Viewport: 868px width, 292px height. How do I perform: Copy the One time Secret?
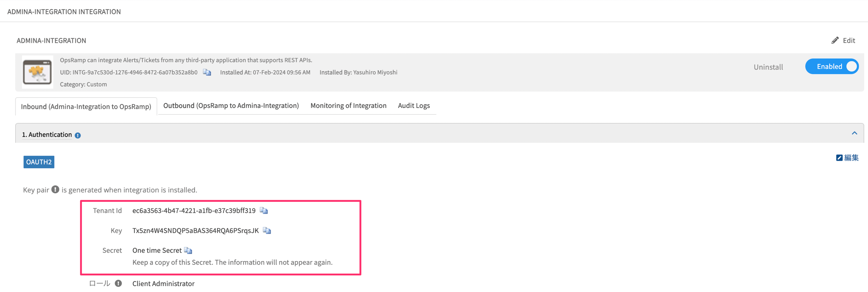tap(188, 250)
